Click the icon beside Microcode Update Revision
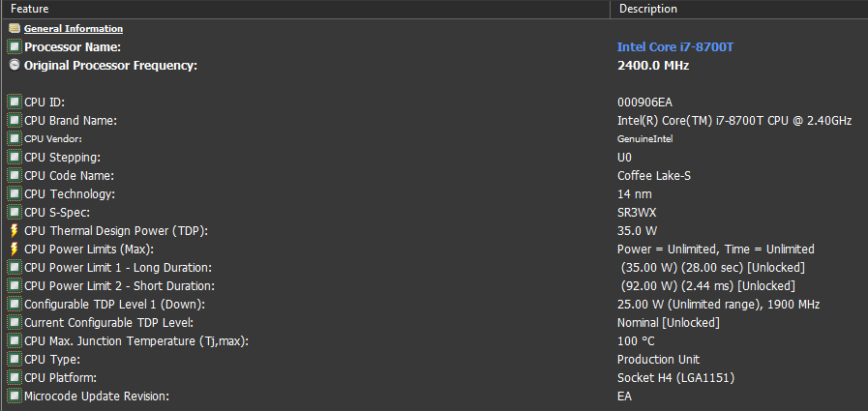 tap(14, 396)
